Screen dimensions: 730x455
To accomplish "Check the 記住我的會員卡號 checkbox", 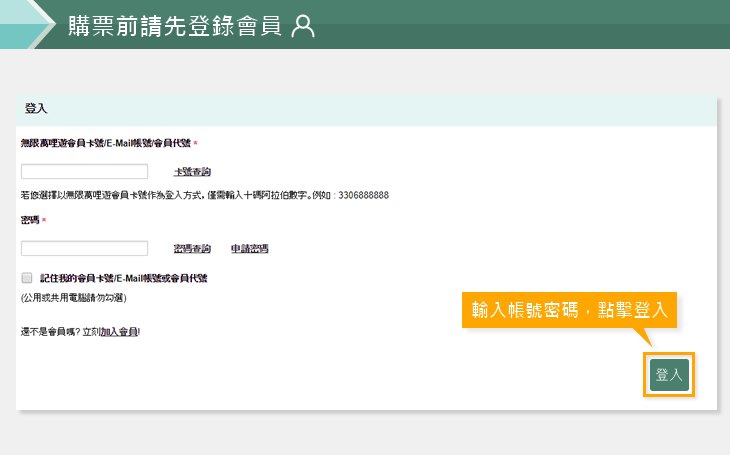I will point(27,278).
